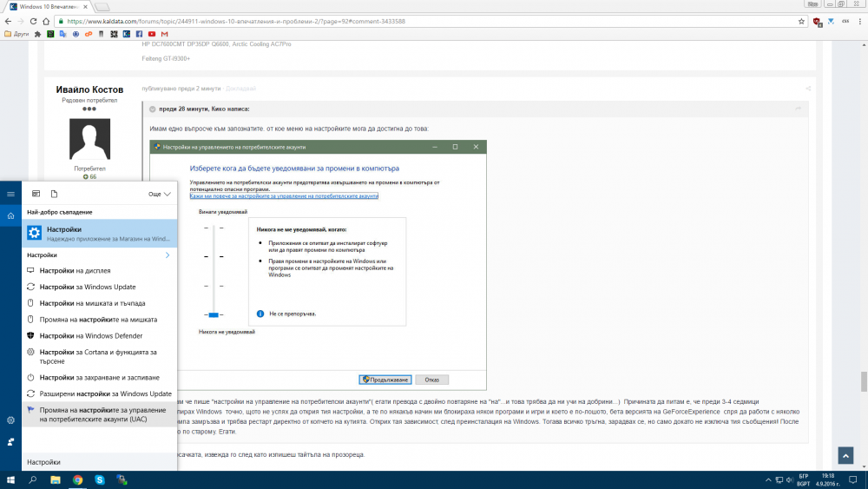Screen dimensions: 868x489
Task: Click the публикувано преди 2 минути timestamp
Action: pyautogui.click(x=181, y=89)
